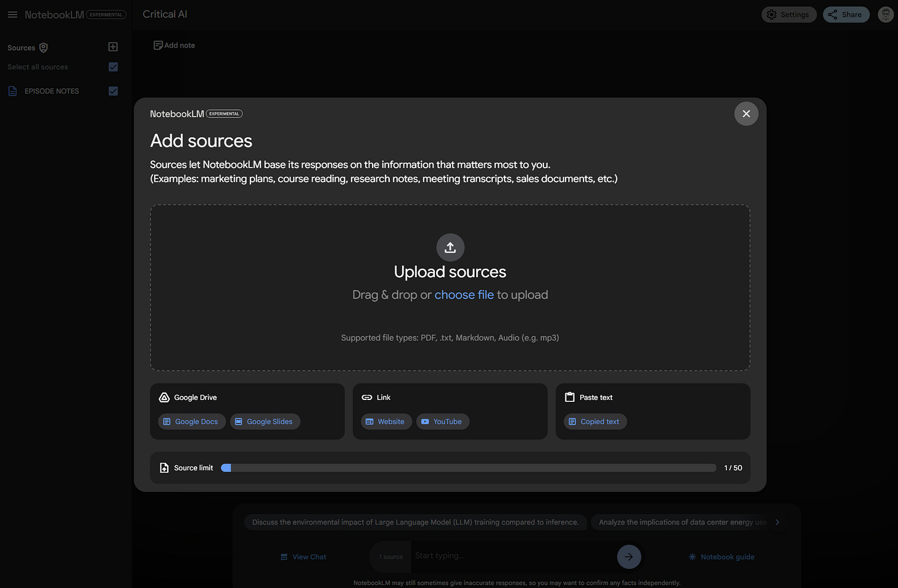Click View Chat
The height and width of the screenshot is (588, 898).
coord(303,557)
